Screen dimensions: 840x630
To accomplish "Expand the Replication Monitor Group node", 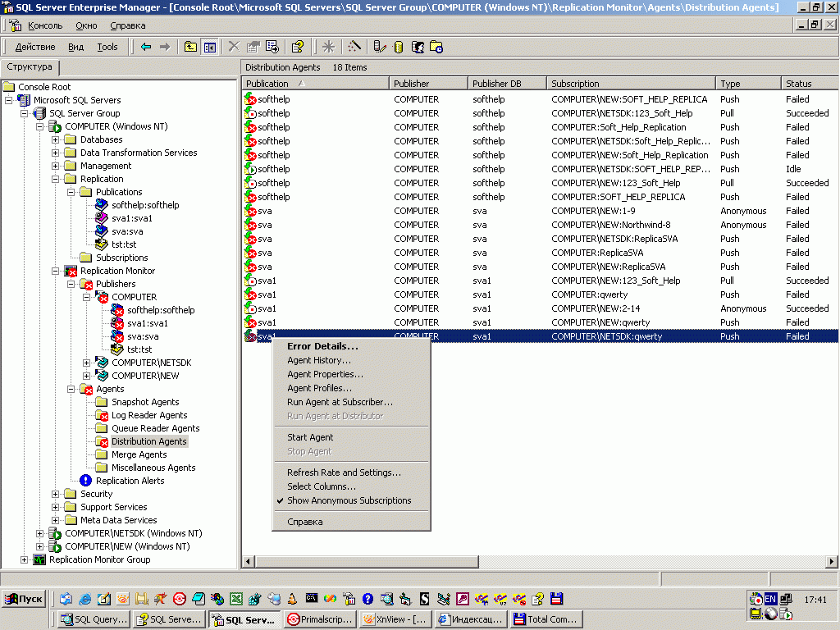I will tap(24, 559).
